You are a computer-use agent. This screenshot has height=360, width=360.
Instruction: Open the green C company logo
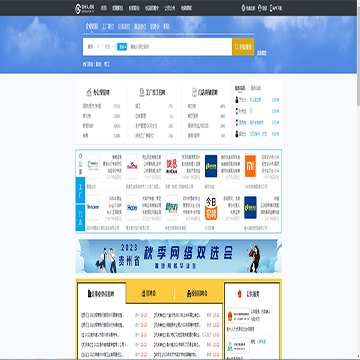[93, 166]
